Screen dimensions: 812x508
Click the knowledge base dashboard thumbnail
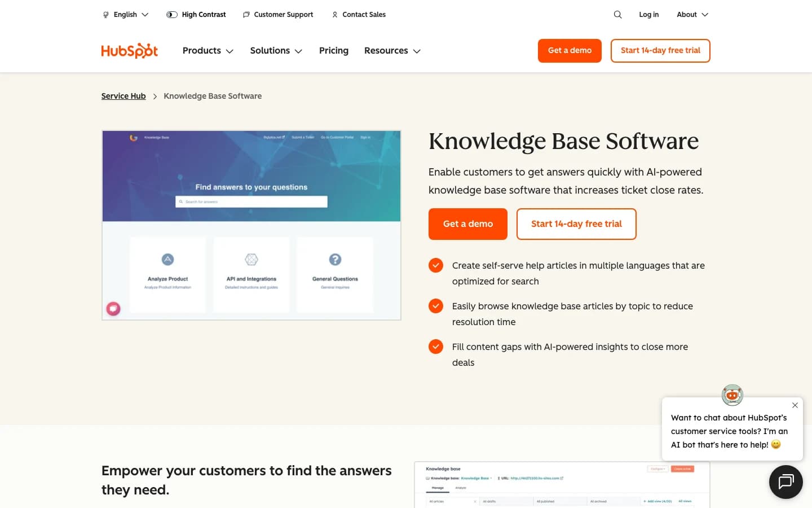click(x=562, y=485)
